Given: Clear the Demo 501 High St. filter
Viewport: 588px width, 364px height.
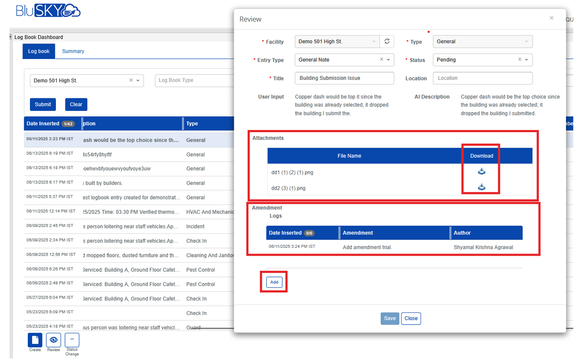Looking at the screenshot, I should (131, 80).
